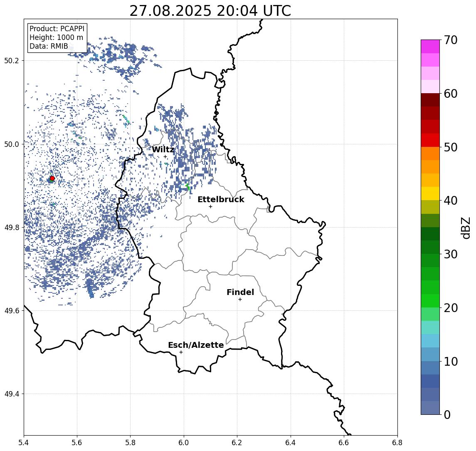Click the longitude 6.6 axis label
The image size is (476, 451).
pyautogui.click(x=344, y=443)
